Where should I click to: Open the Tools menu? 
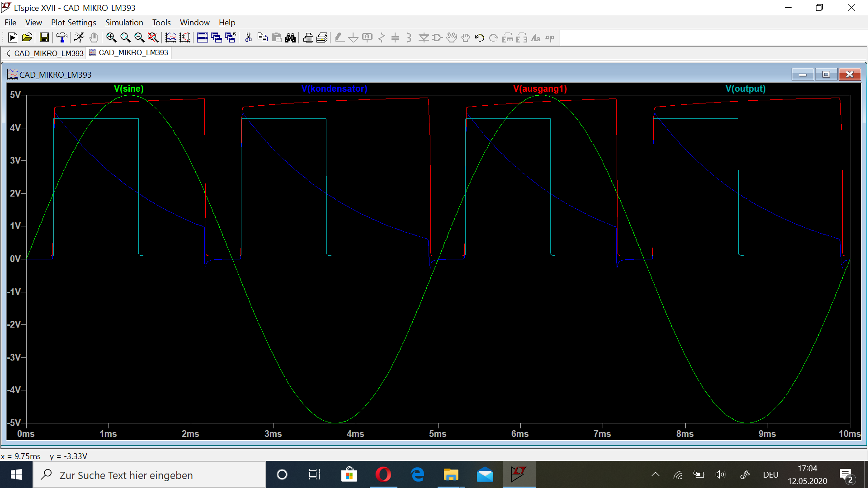(161, 23)
